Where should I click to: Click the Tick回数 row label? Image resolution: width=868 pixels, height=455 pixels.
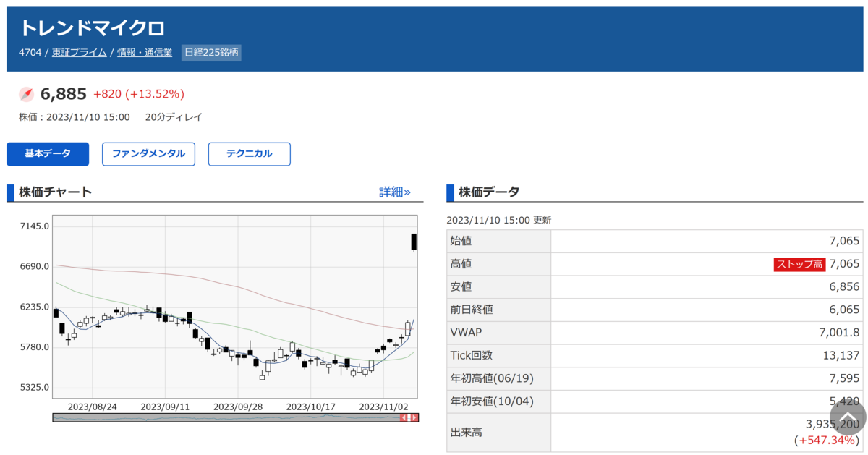(471, 356)
